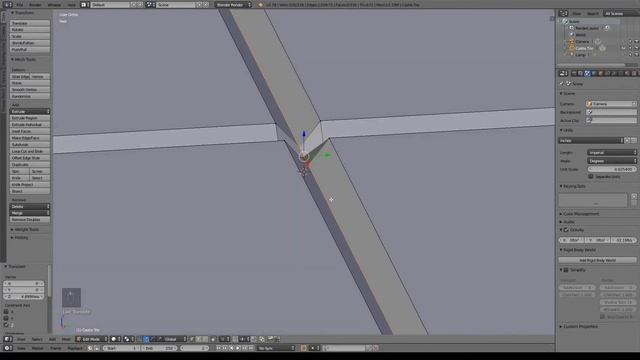Open the Edit Mode selector dropdown
The image size is (640, 360).
92,339
